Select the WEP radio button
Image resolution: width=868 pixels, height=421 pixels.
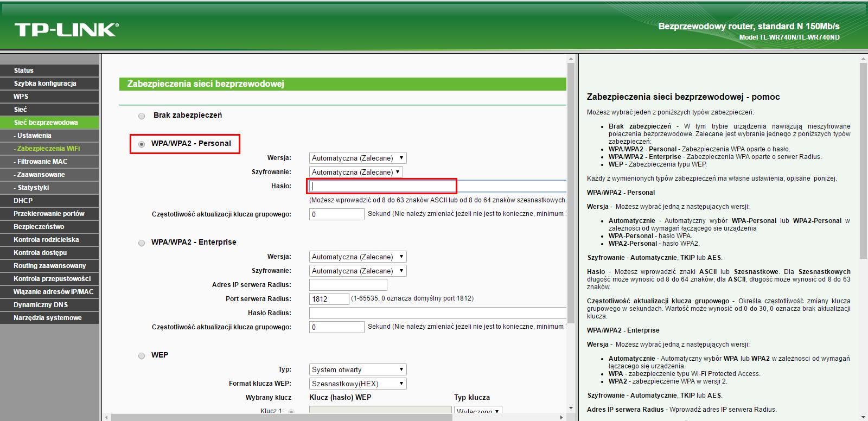(142, 356)
